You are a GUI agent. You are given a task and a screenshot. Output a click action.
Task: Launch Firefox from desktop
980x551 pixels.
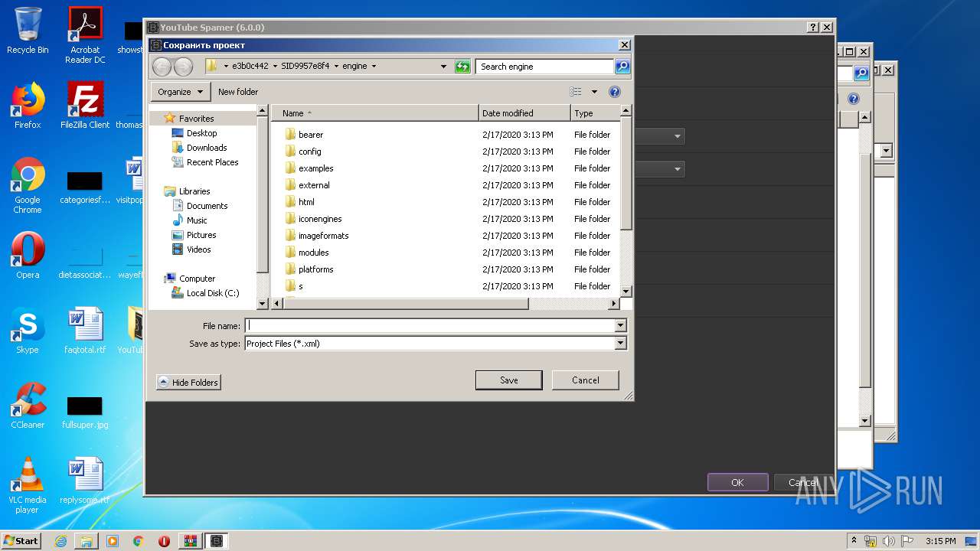tap(28, 105)
